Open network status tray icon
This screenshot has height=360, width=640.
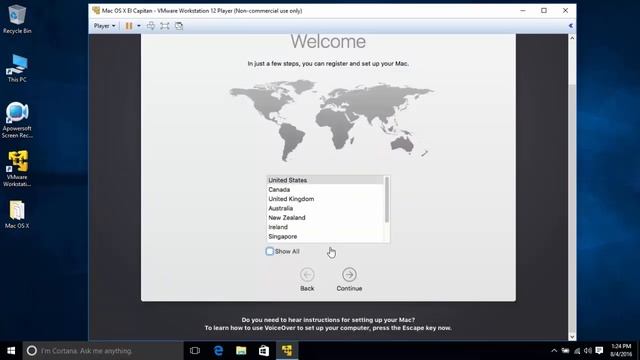[x=577, y=351]
